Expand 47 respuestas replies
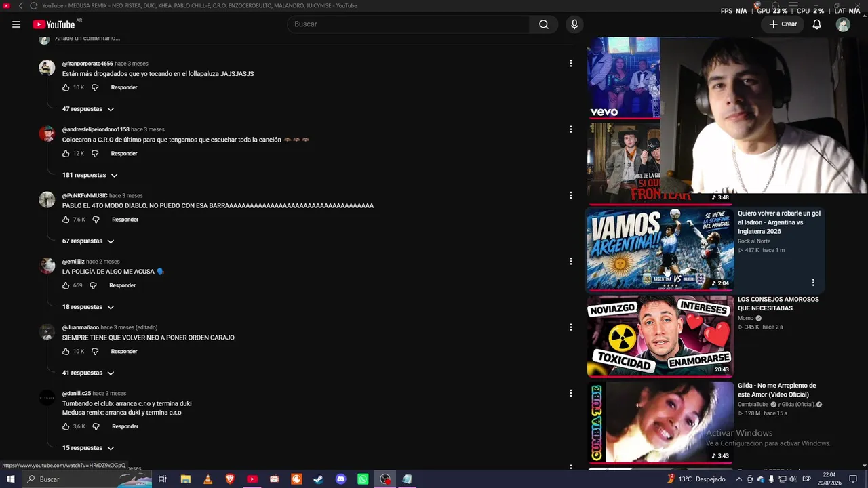Image resolution: width=868 pixels, height=488 pixels. (88, 109)
